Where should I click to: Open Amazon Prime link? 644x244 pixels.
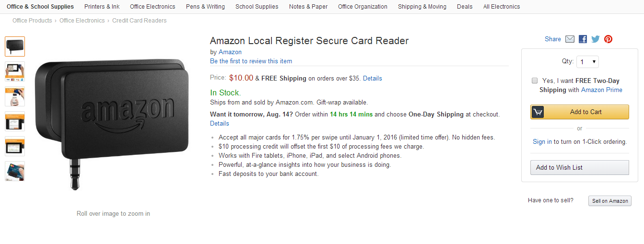(602, 90)
